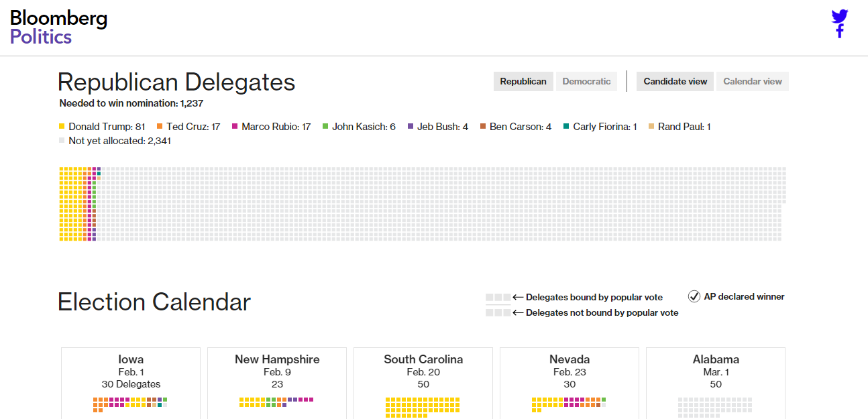Image resolution: width=868 pixels, height=419 pixels.
Task: Click the 'Carly Fiorina: 1' legend label
Action: [x=605, y=127]
